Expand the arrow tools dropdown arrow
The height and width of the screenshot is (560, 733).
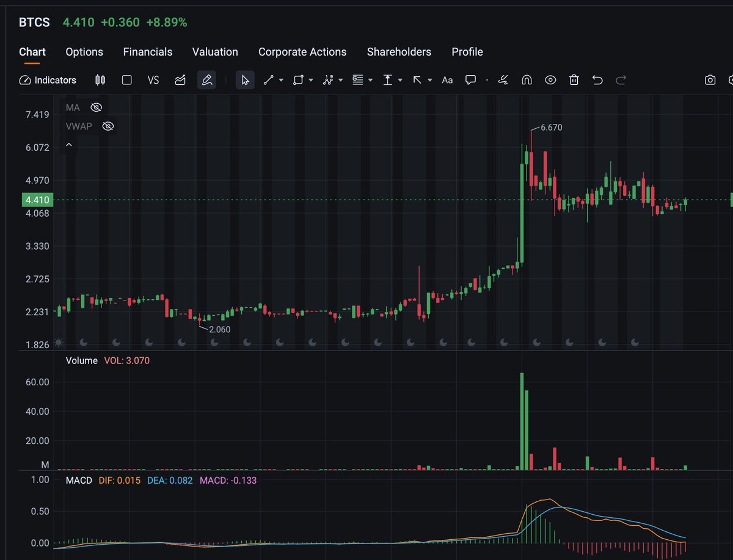pos(430,80)
